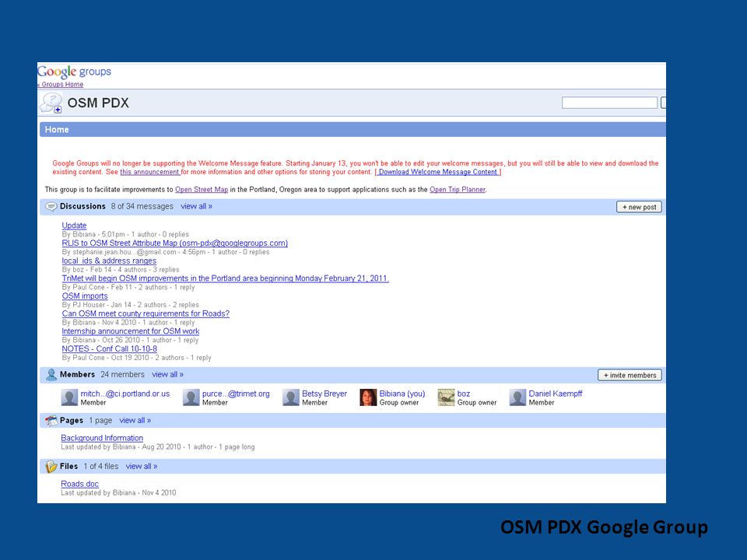
Task: Click the Pages section icon
Action: 51,421
